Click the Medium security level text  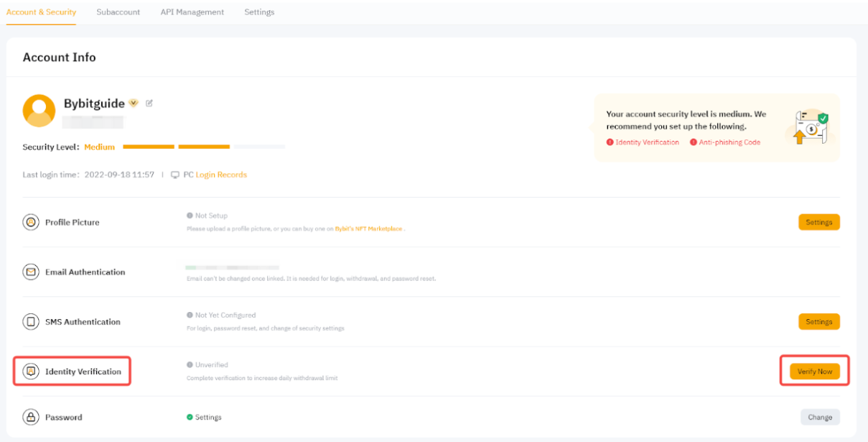(x=100, y=147)
